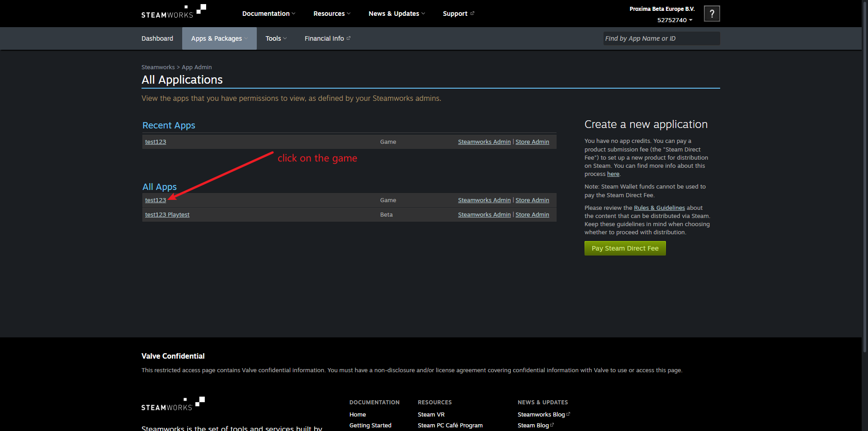Click the Steamworks logo in header
868x431 pixels.
(173, 12)
